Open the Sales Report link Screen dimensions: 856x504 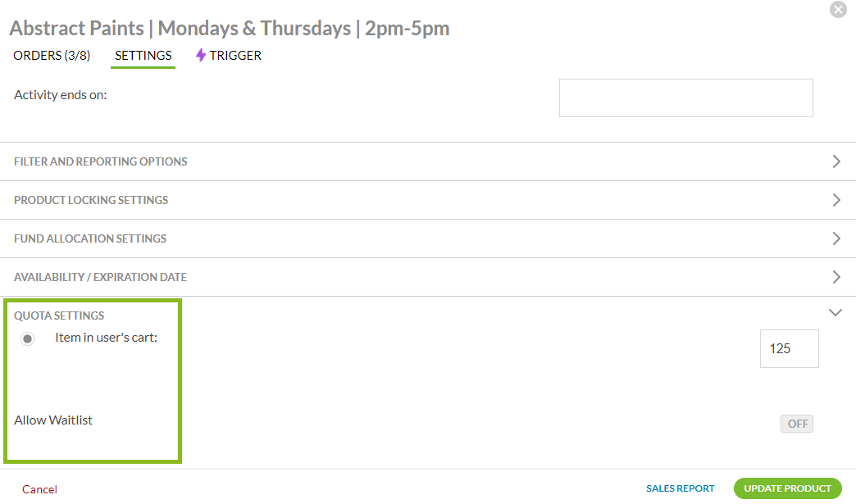tap(681, 488)
